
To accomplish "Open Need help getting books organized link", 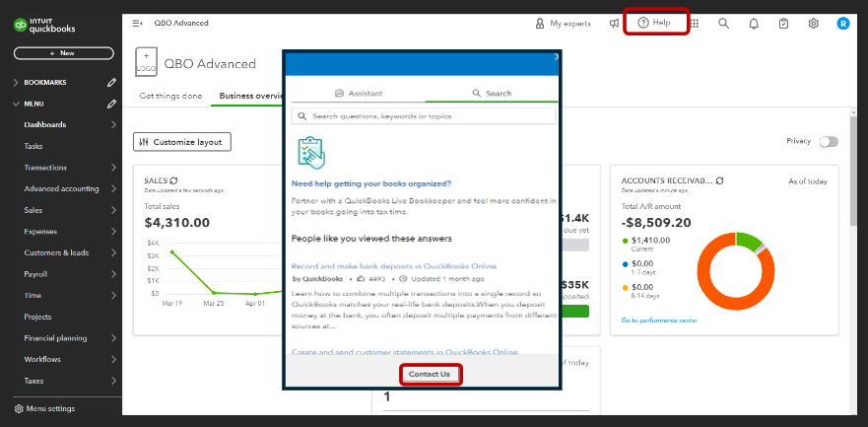I will click(x=370, y=183).
